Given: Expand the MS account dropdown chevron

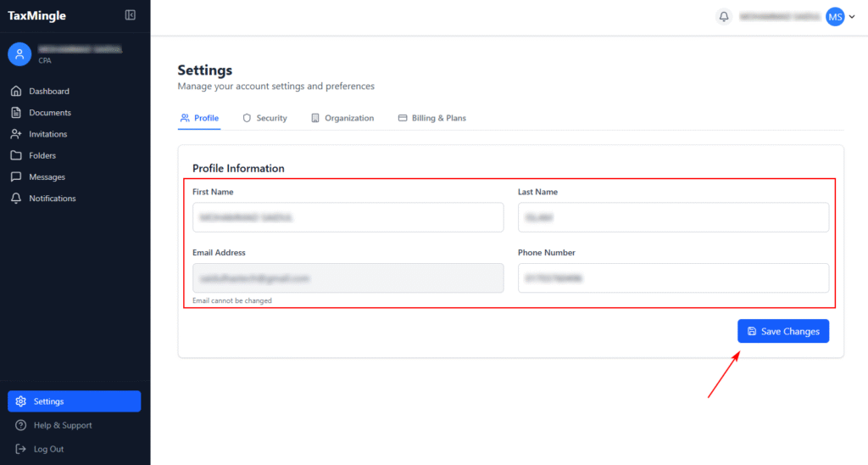Looking at the screenshot, I should click(x=852, y=17).
